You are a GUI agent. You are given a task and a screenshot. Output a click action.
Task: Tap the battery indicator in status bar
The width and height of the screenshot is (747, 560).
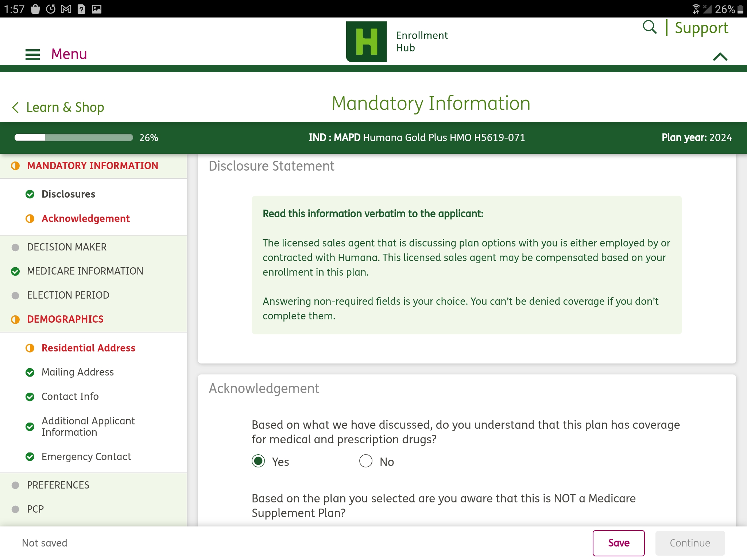point(740,9)
